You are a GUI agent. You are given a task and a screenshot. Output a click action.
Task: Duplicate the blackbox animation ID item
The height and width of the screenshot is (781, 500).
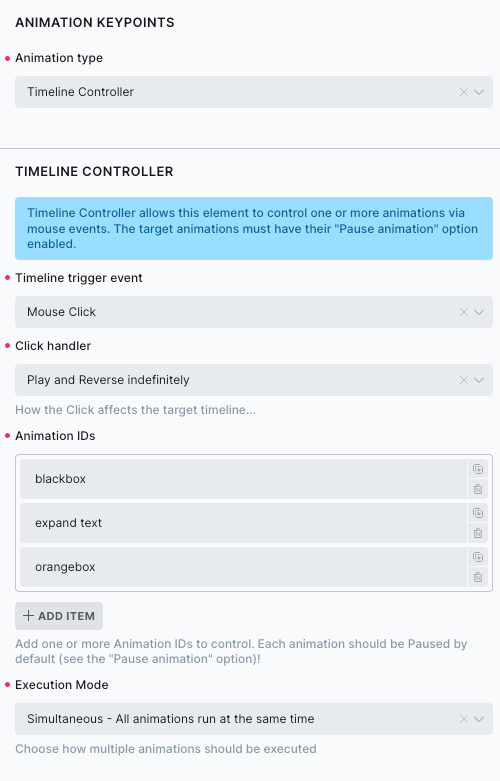tap(478, 469)
